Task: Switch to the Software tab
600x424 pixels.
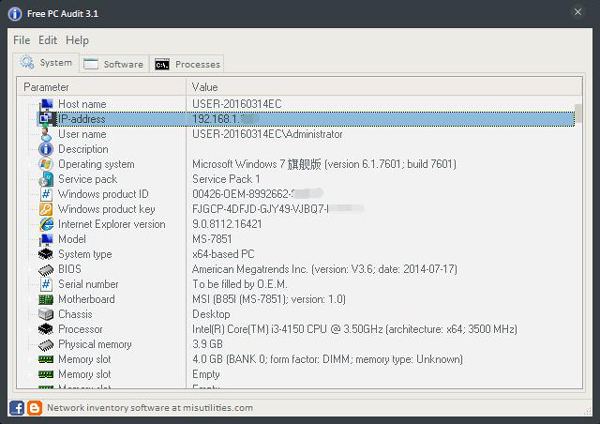Action: click(114, 64)
